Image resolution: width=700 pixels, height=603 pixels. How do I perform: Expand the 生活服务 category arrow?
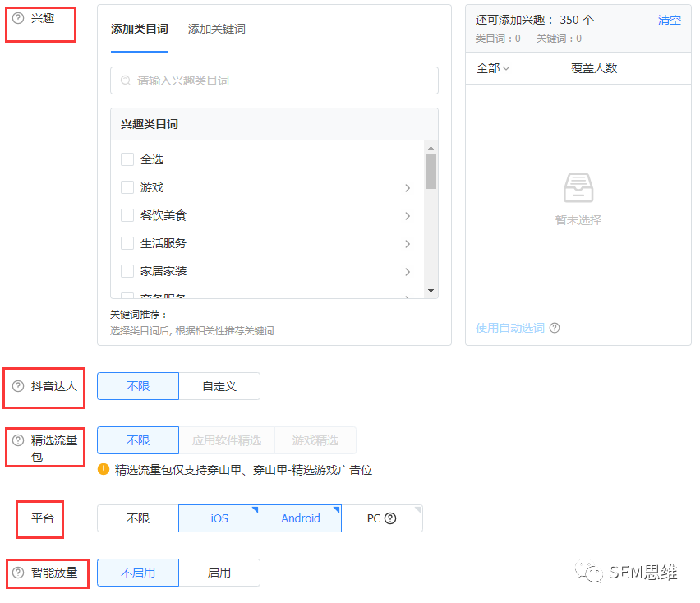tap(408, 244)
